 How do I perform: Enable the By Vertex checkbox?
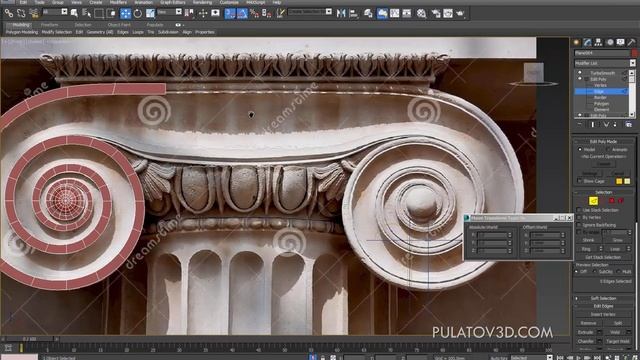(579, 217)
